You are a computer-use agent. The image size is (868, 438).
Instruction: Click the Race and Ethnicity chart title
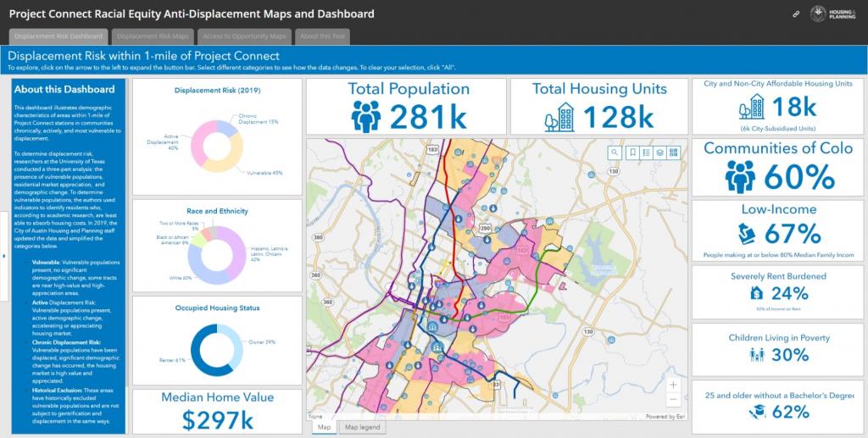pyautogui.click(x=217, y=211)
